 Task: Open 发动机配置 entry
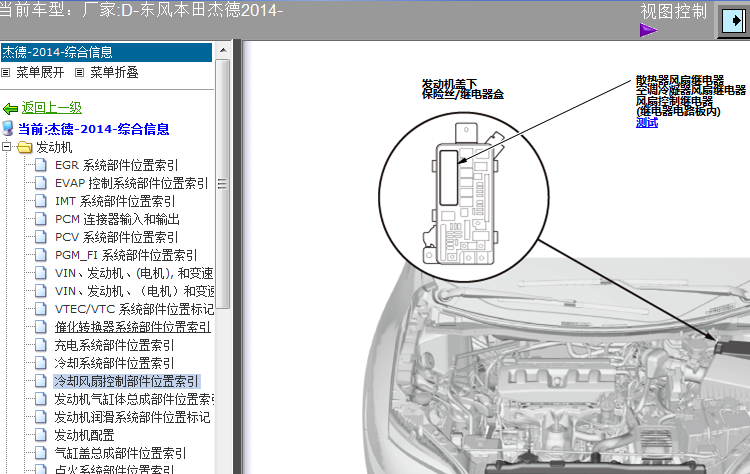pos(84,435)
